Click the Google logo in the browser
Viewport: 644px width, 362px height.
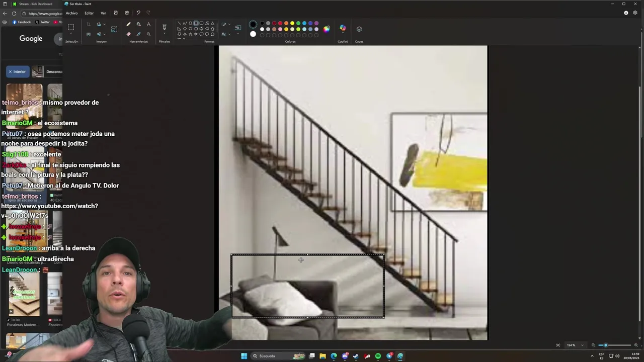tap(31, 39)
